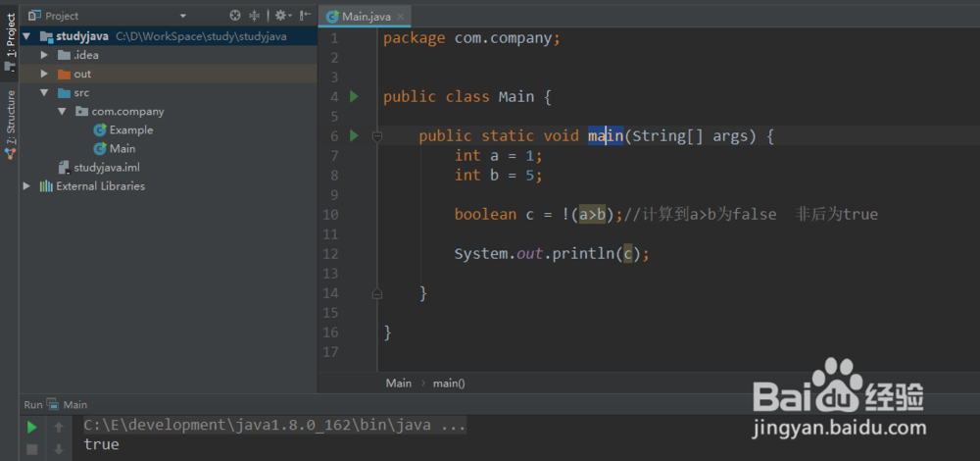Click the studyjava module folder icon

46,36
